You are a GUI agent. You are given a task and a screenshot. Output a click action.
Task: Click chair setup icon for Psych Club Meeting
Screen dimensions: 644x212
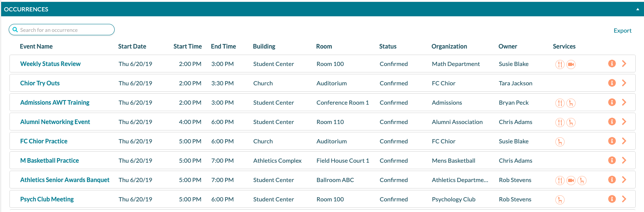(560, 200)
